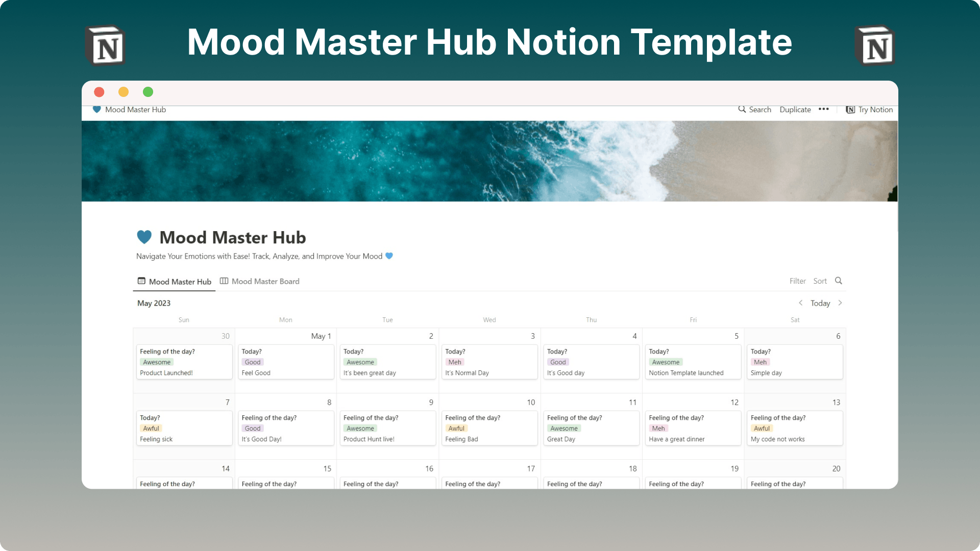Click the board icon of Mood Master Board tab
The image size is (980, 551).
point(224,281)
